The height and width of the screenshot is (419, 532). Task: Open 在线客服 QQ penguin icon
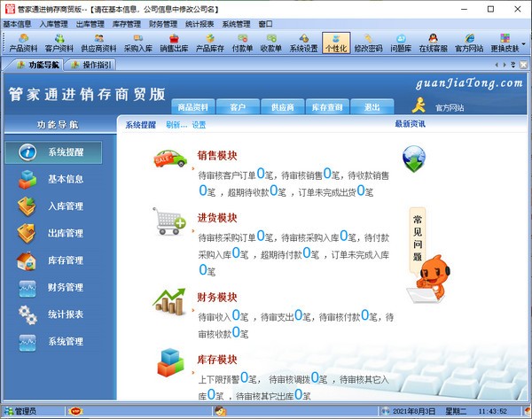tap(434, 43)
